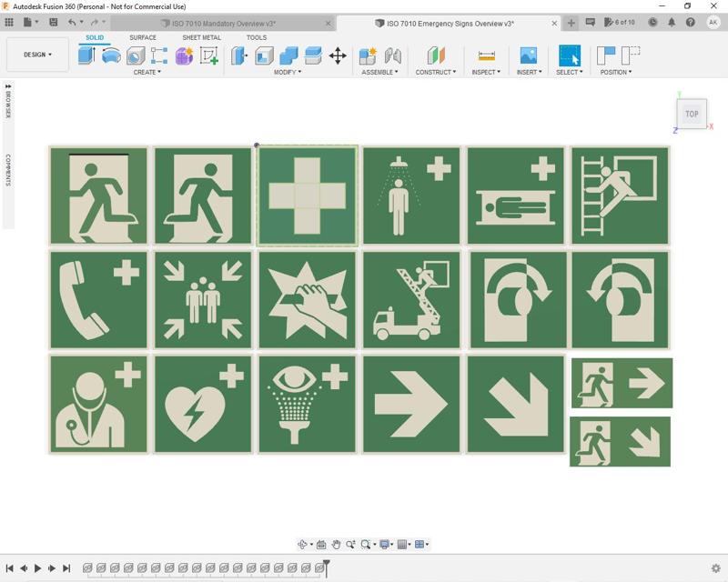Activate the Pan tool in navigation bar
This screenshot has width=728, height=582.
point(336,545)
